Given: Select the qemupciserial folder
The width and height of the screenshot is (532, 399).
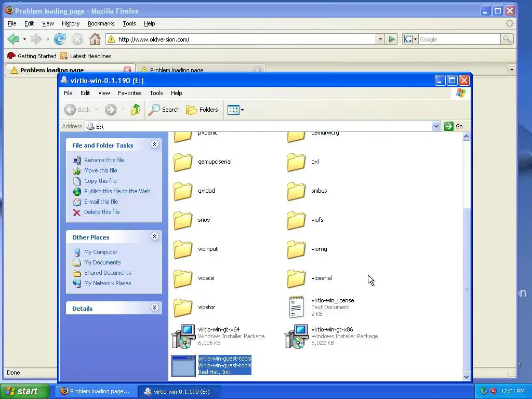Looking at the screenshot, I should coord(203,162).
